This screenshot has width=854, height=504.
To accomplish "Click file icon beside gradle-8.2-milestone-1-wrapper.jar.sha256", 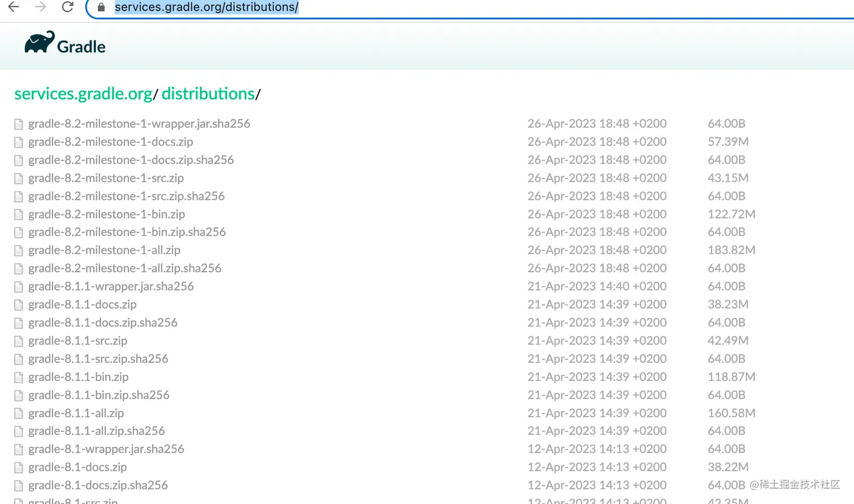I will (x=19, y=124).
